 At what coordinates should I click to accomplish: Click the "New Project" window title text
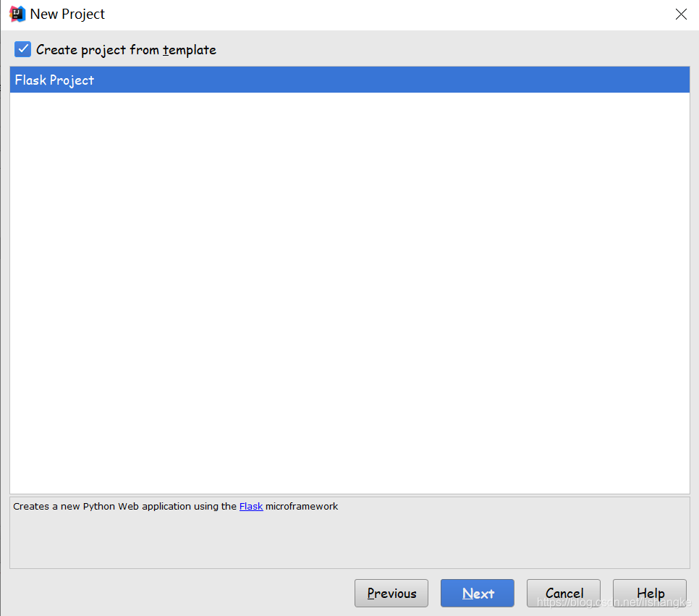click(67, 14)
